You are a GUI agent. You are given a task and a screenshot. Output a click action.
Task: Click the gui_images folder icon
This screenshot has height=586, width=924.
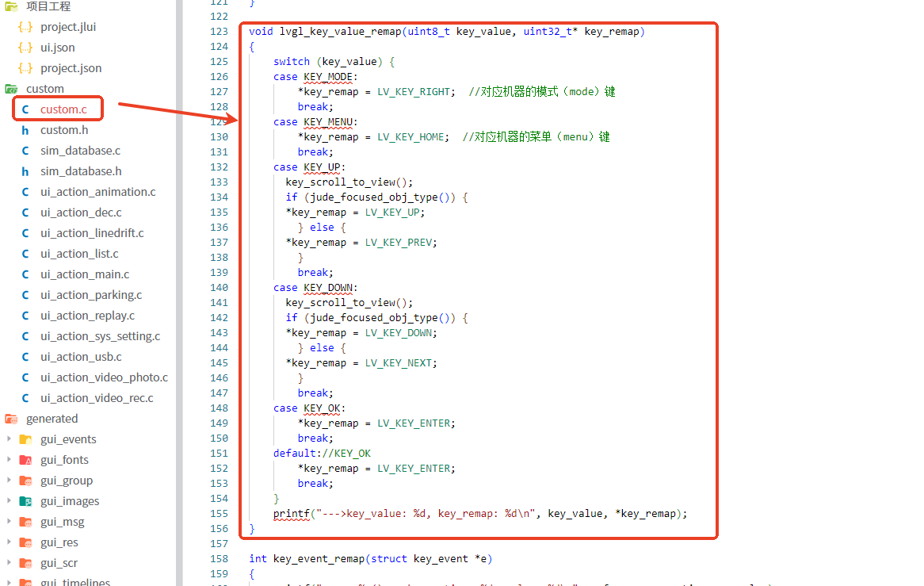tap(25, 501)
